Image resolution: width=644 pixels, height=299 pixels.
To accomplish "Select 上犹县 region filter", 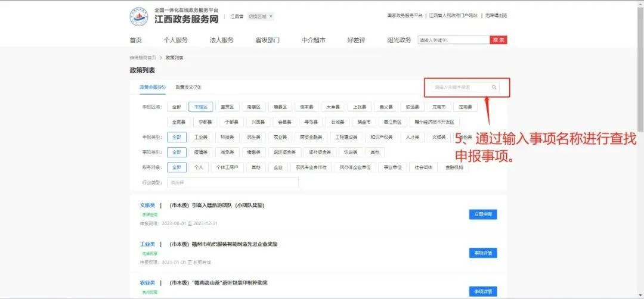I will click(360, 107).
